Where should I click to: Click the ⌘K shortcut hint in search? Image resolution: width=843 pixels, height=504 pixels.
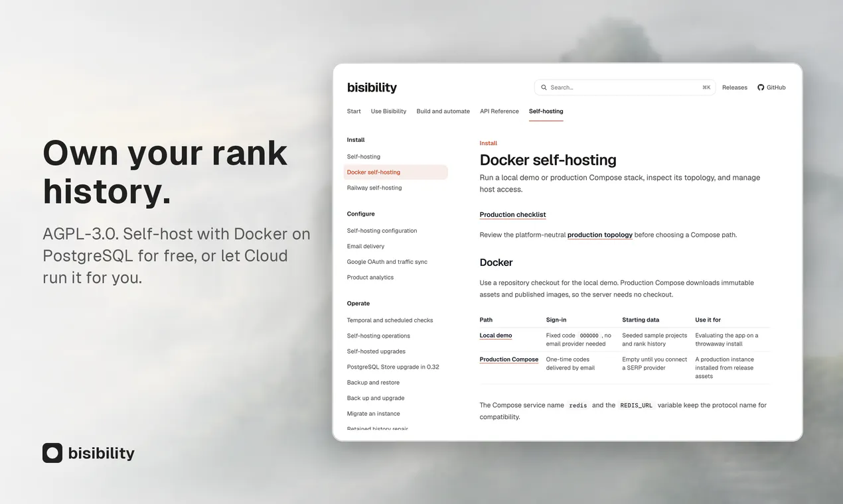click(x=706, y=88)
